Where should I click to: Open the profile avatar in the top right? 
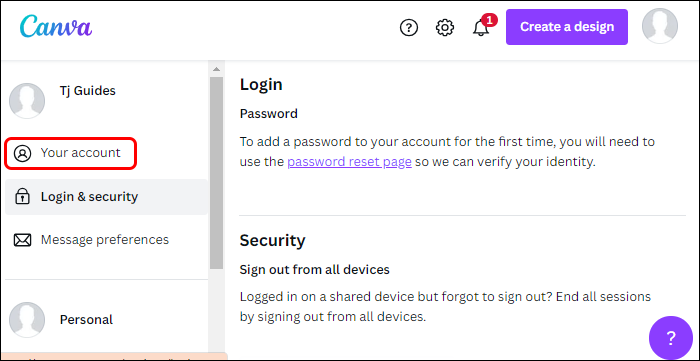pos(659,26)
